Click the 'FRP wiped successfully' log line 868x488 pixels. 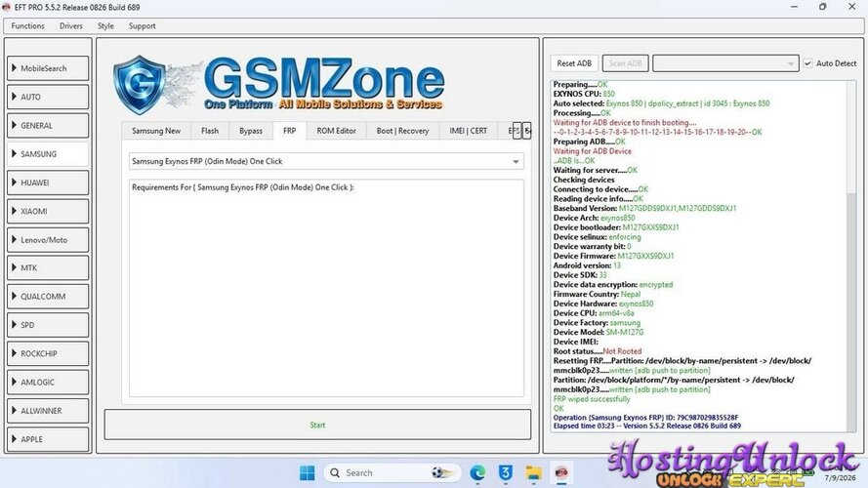pos(592,399)
